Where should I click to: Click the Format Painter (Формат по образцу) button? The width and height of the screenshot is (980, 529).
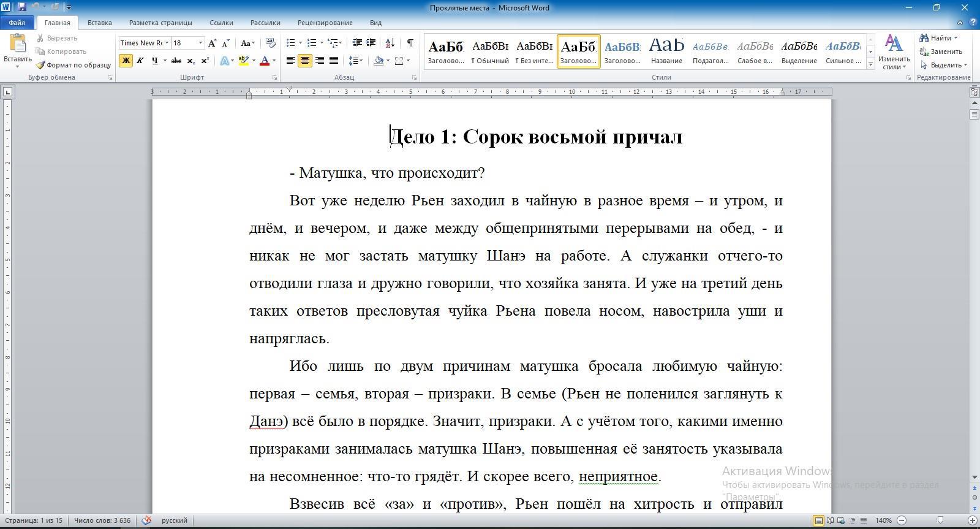(x=73, y=65)
